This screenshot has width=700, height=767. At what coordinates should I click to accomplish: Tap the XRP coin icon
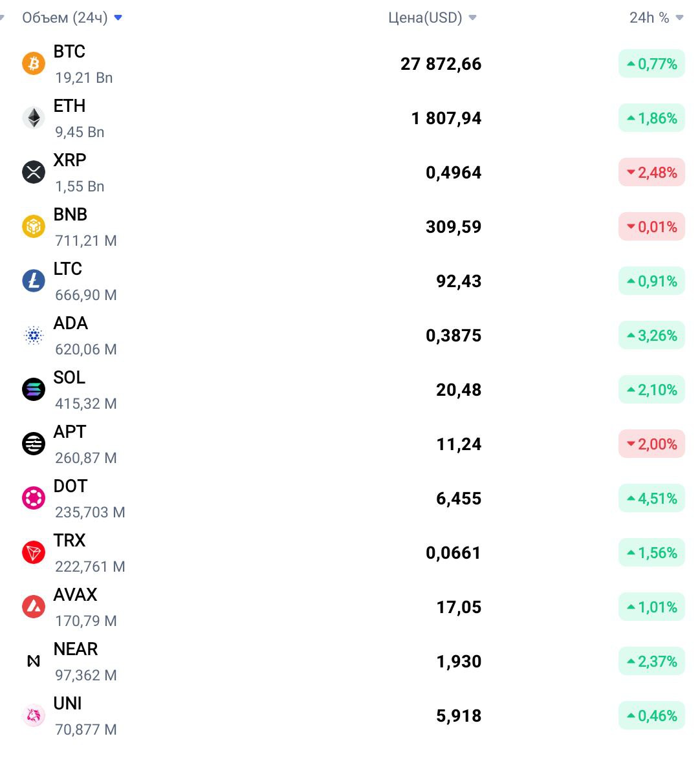coord(34,172)
